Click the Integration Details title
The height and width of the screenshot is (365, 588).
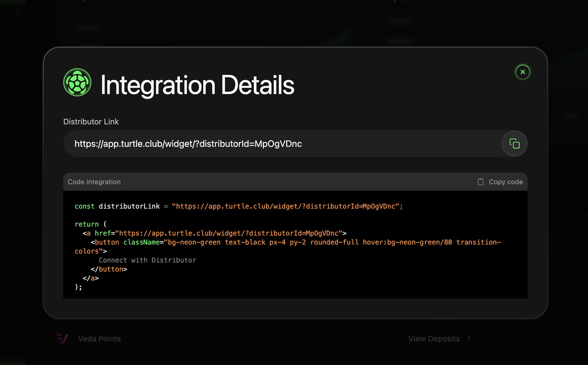198,85
